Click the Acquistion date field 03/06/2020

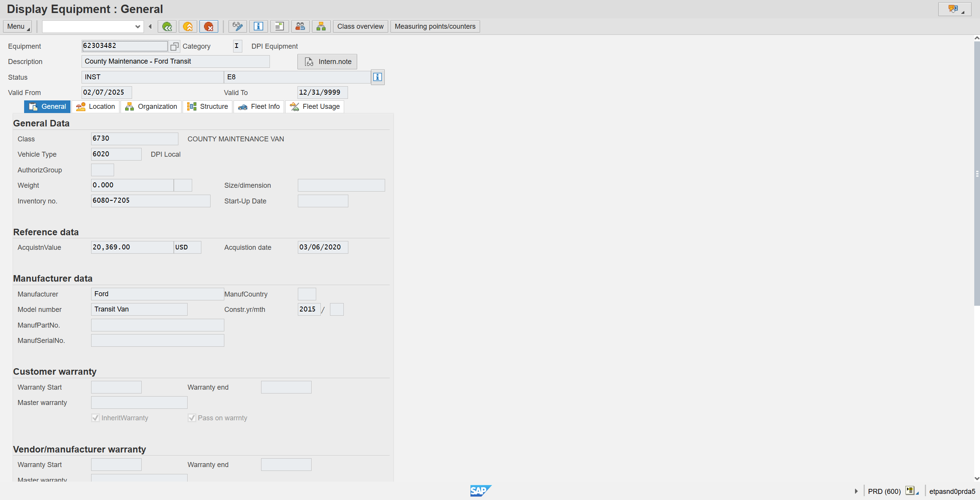(323, 247)
